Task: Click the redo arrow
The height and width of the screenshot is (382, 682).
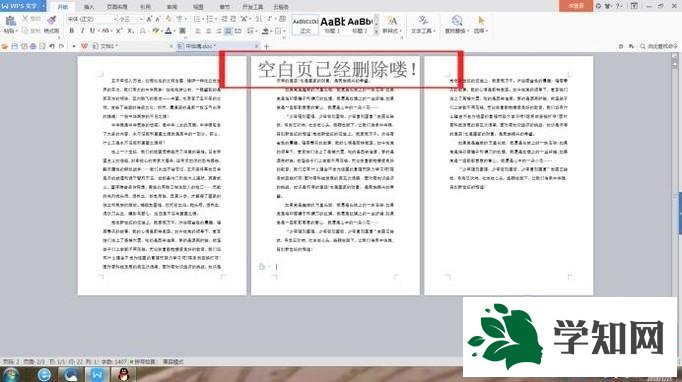Action: [61, 46]
